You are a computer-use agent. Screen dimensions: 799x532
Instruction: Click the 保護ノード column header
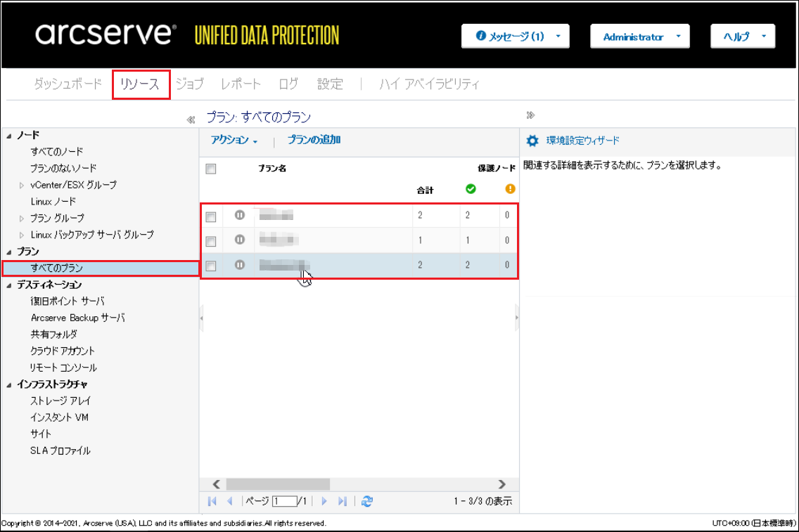[497, 168]
